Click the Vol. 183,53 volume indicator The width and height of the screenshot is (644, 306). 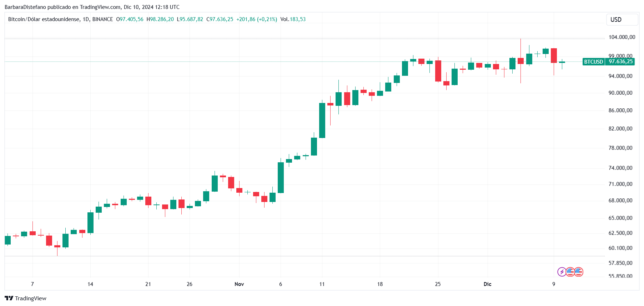293,19
